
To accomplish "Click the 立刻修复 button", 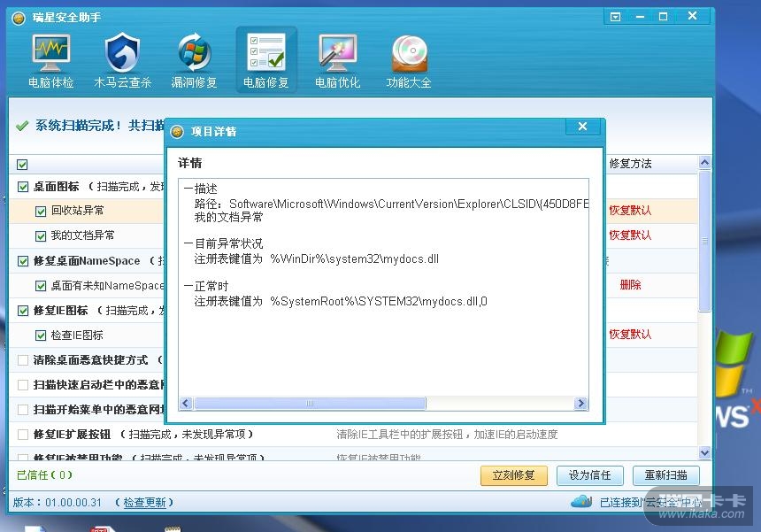I will point(514,475).
